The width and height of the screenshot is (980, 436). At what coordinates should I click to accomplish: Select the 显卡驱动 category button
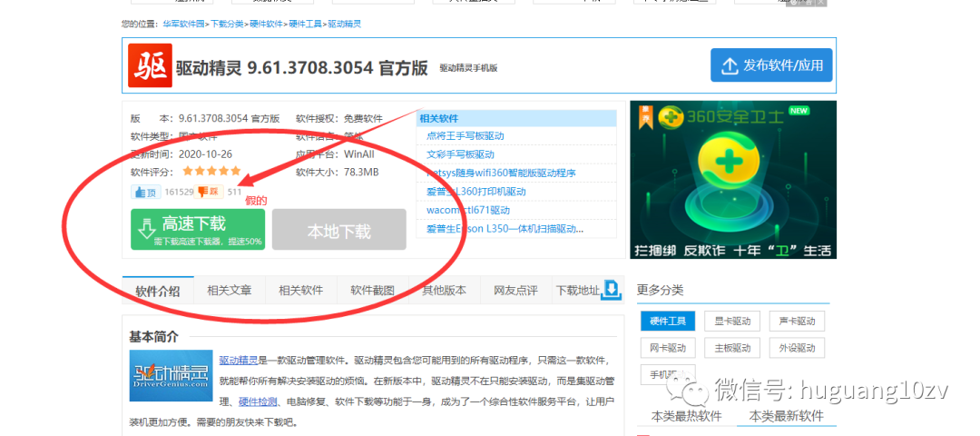(732, 322)
